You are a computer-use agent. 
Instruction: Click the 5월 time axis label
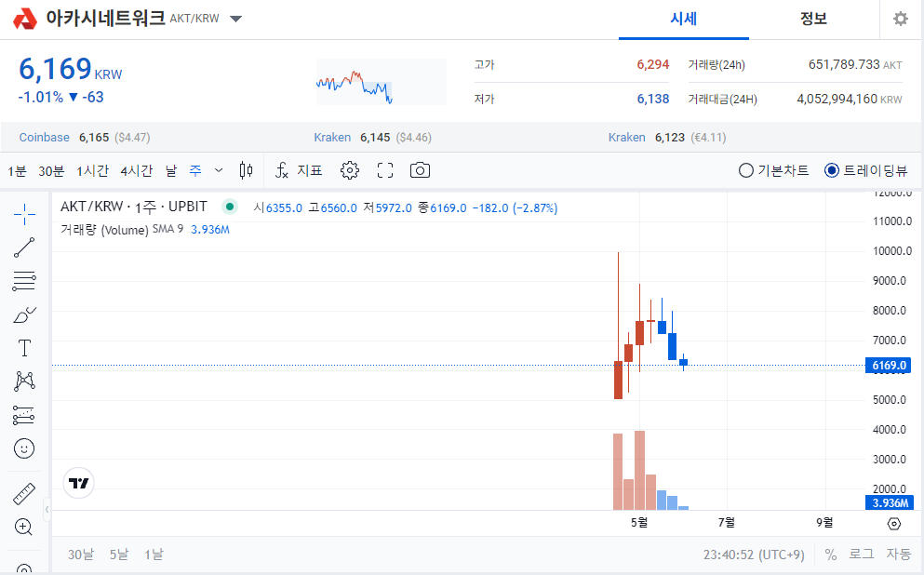[639, 523]
